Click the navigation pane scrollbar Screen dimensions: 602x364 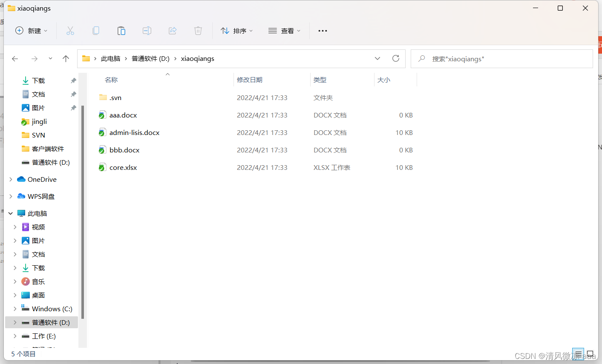click(x=83, y=212)
